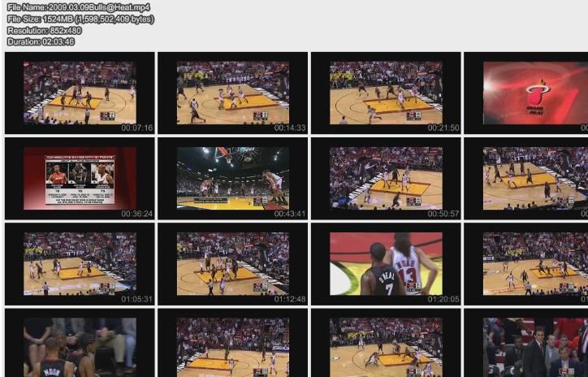Click the Duration 02:03:46 text
Screen dimensions: 588x377
point(41,41)
